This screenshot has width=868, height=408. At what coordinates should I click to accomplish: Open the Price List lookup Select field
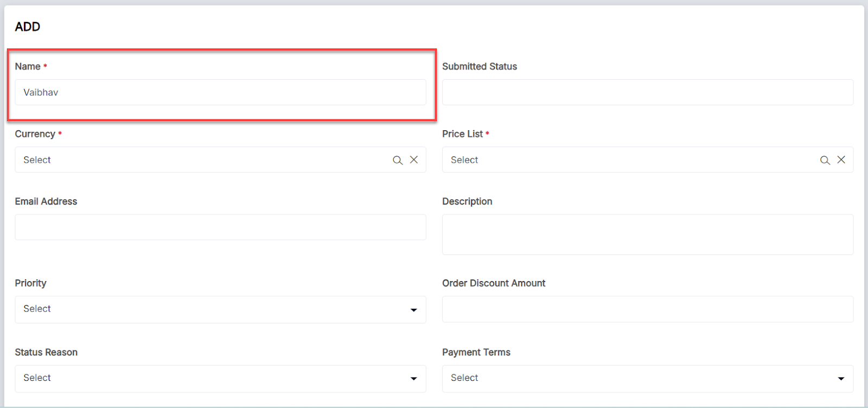click(x=629, y=160)
